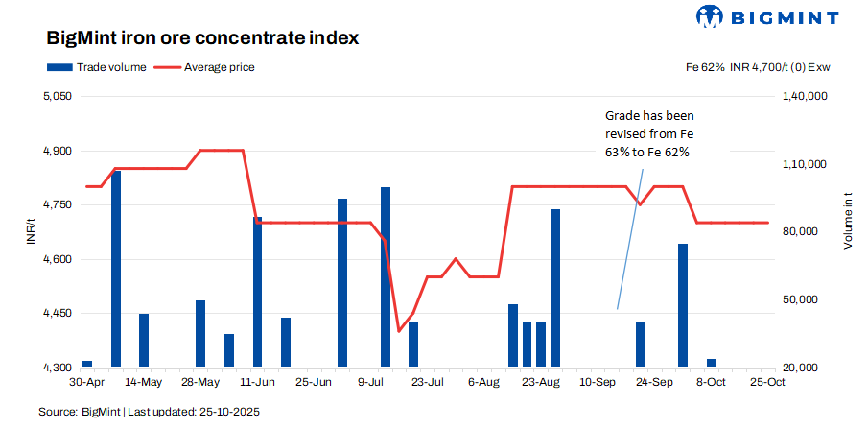Click the Source: BigMint footer text

[150, 412]
